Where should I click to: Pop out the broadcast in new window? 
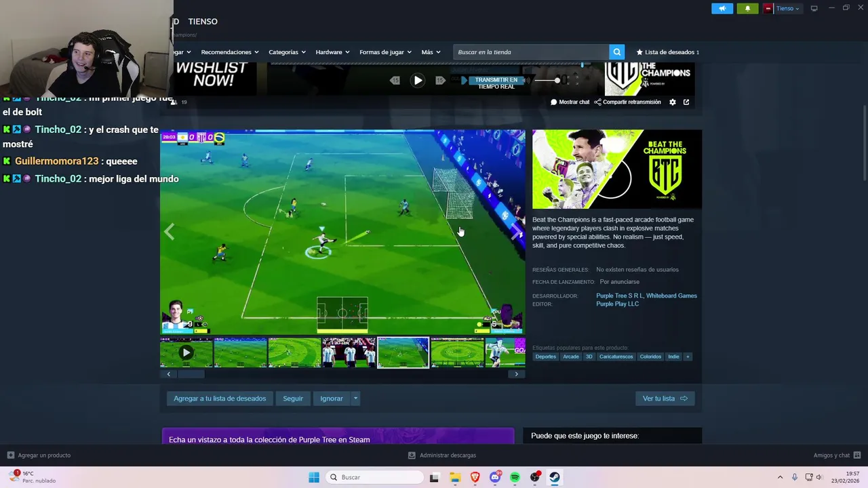(x=686, y=102)
